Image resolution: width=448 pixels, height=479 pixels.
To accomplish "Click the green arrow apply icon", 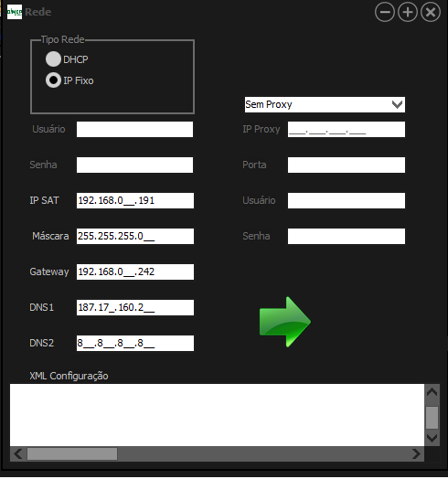I will pos(285,322).
